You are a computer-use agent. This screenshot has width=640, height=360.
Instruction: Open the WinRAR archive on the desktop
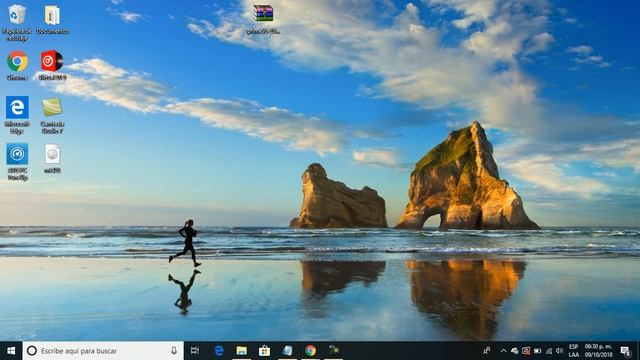(x=263, y=19)
